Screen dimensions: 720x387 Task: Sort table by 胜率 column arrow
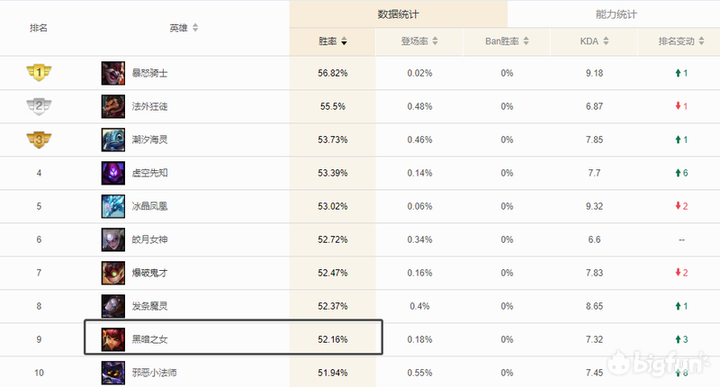click(344, 41)
